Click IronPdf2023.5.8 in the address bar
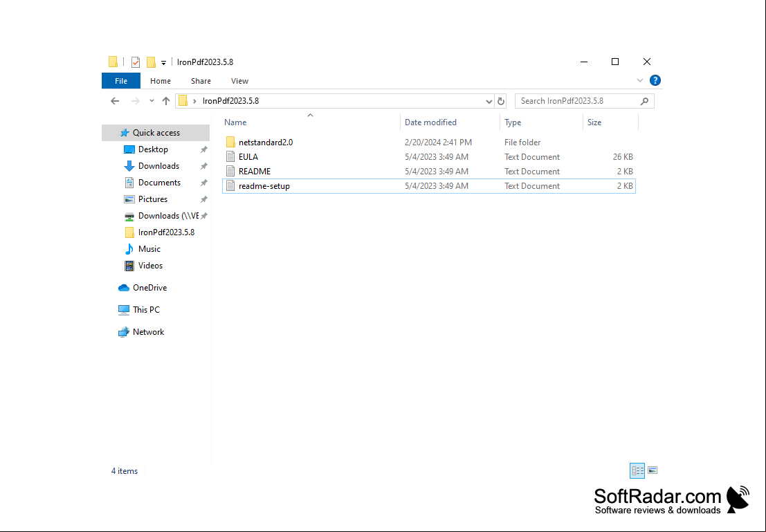 coord(230,101)
